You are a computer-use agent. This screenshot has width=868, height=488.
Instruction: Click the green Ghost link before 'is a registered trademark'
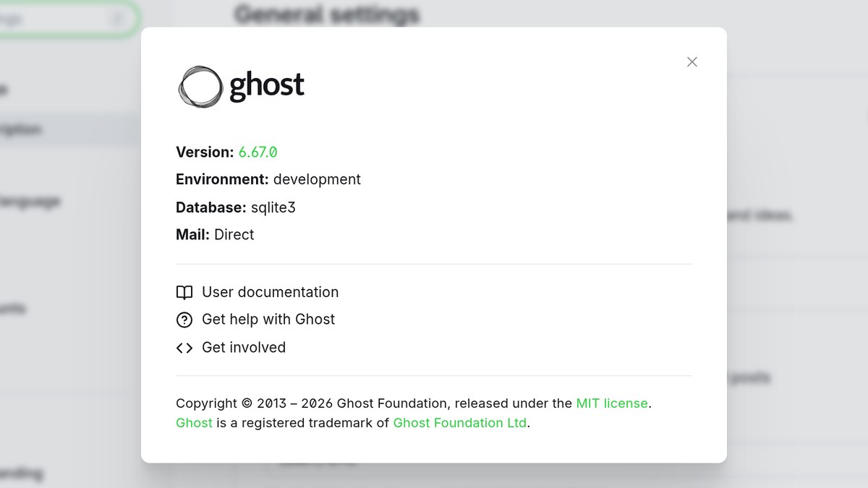tap(194, 423)
